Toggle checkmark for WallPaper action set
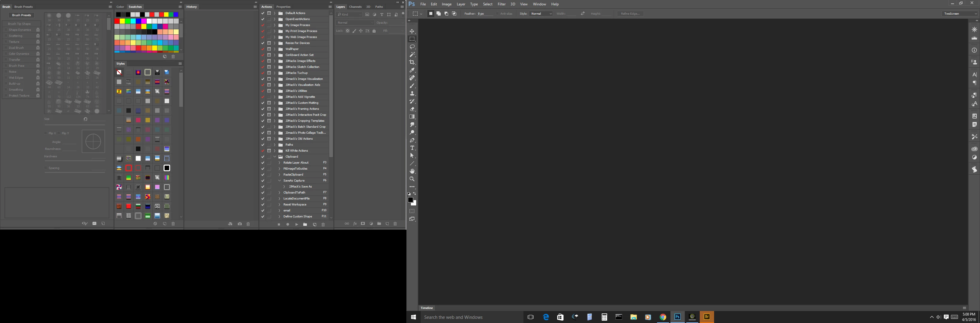 263,49
